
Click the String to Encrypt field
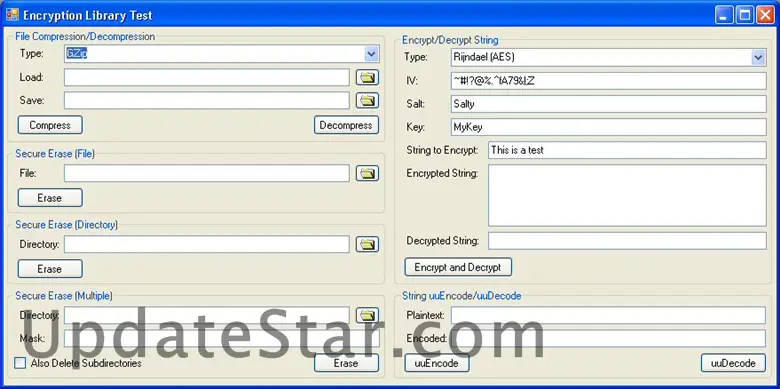[x=627, y=150]
